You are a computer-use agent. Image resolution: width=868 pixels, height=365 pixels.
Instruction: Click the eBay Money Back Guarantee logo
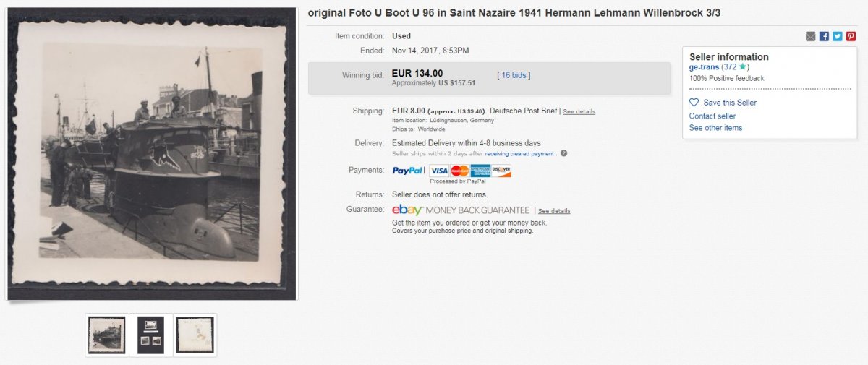pyautogui.click(x=461, y=210)
